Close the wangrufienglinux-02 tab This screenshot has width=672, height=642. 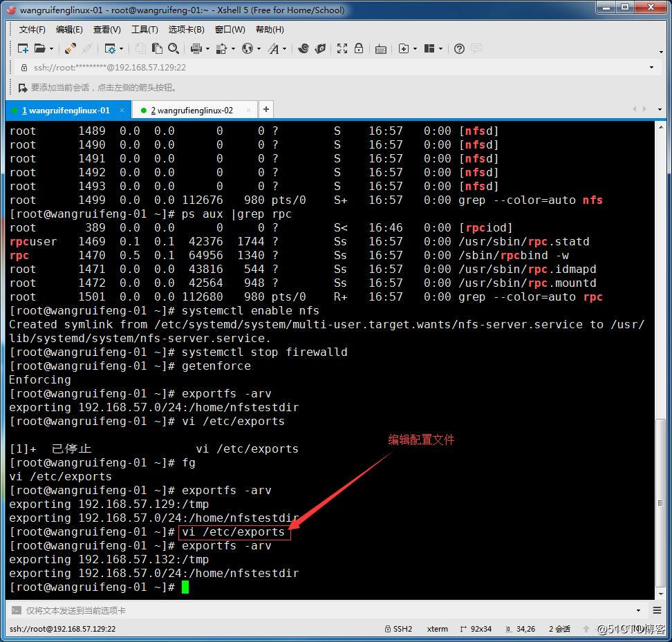click(x=249, y=110)
